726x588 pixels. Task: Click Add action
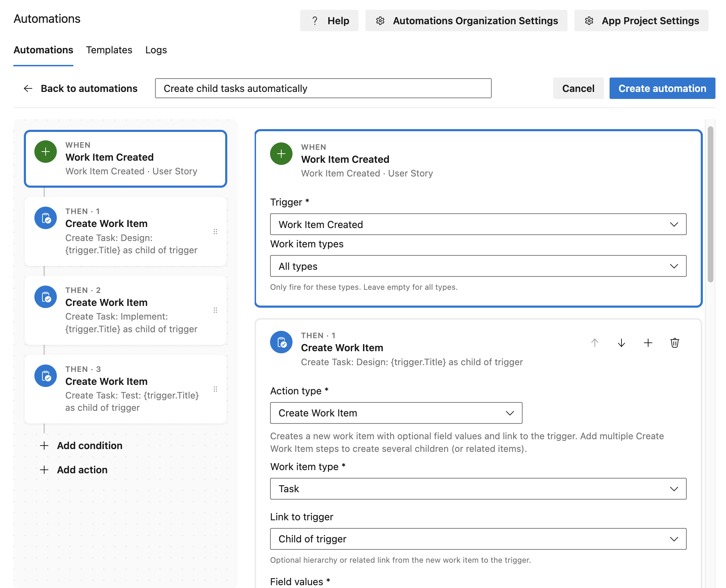(74, 470)
